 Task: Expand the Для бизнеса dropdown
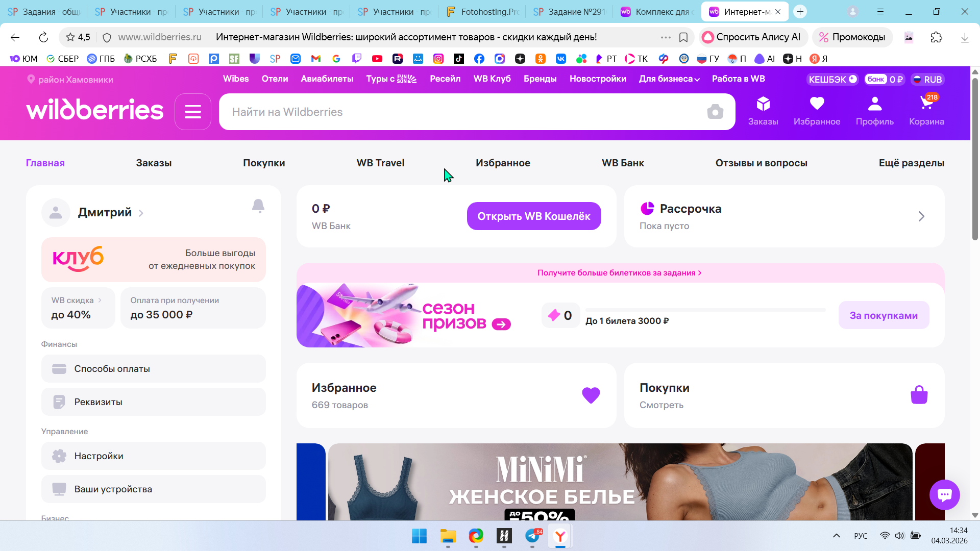click(x=669, y=79)
